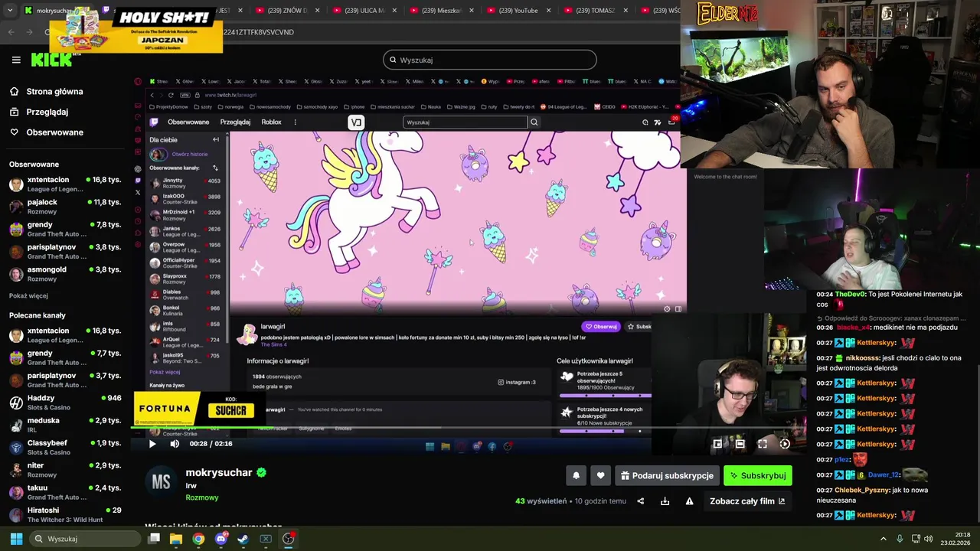This screenshot has height=551, width=980.
Task: Toggle theater mode in the player
Action: (x=740, y=444)
